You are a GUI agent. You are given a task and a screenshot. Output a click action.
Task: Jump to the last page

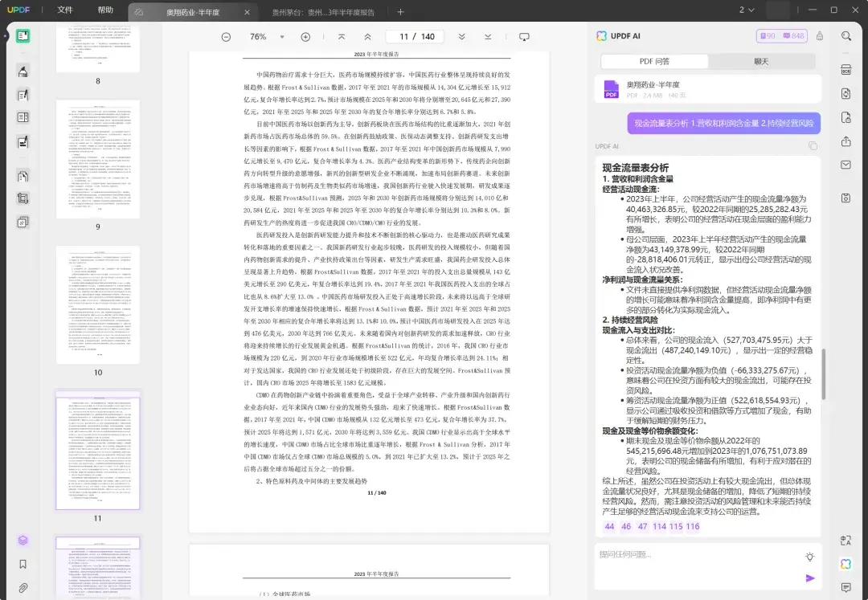coord(488,36)
